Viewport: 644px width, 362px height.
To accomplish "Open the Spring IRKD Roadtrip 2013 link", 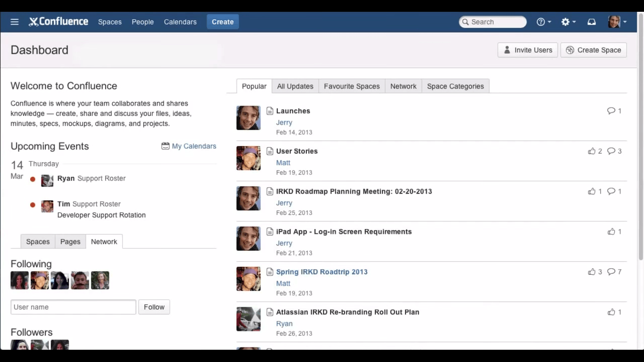I will pyautogui.click(x=322, y=271).
